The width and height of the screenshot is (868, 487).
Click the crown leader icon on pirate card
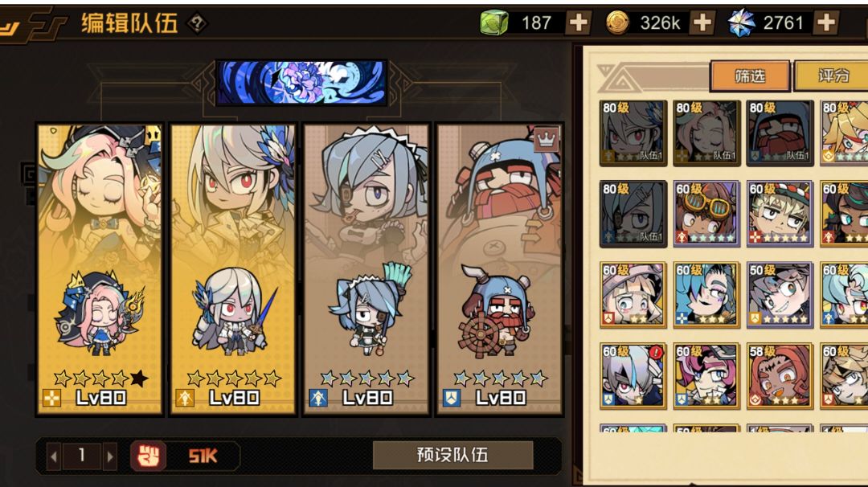[x=546, y=139]
